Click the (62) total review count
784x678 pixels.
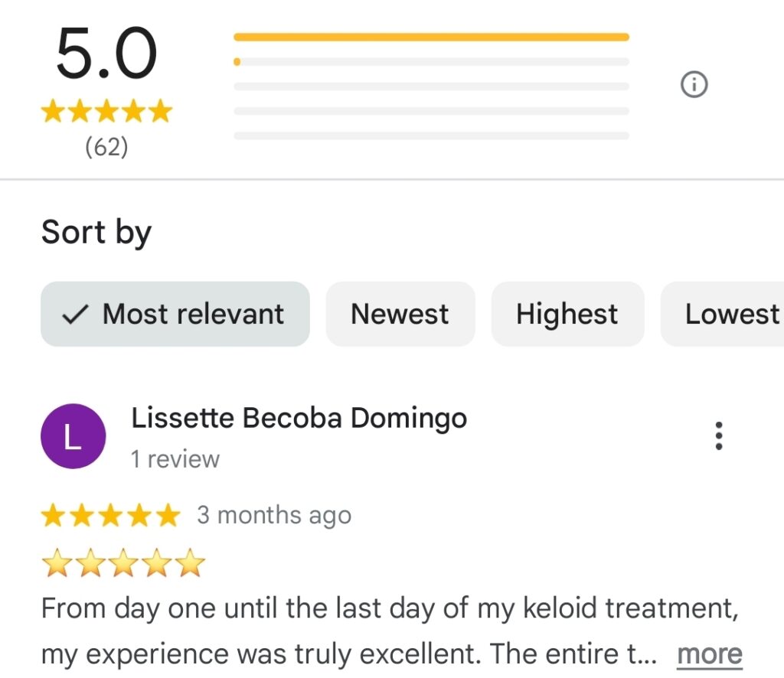pyautogui.click(x=106, y=146)
